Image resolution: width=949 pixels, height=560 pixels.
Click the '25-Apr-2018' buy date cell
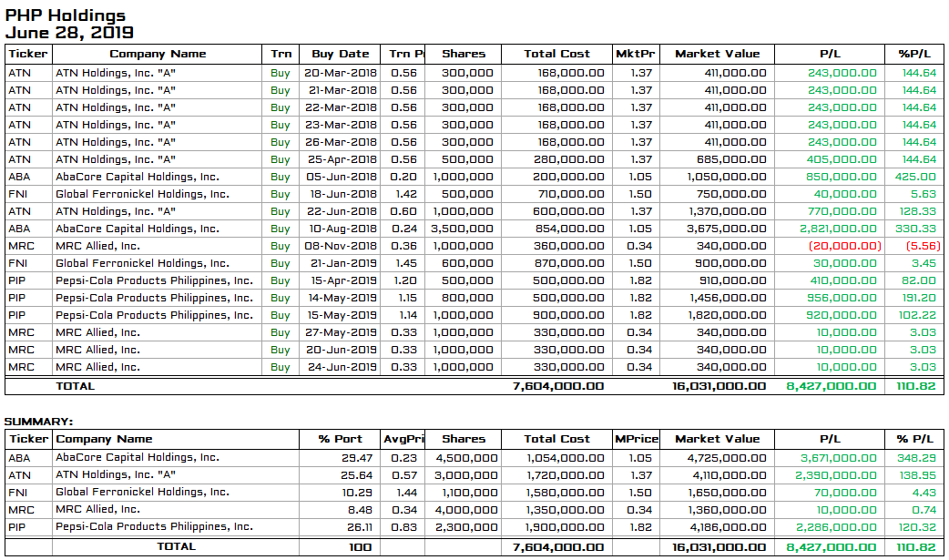(342, 160)
